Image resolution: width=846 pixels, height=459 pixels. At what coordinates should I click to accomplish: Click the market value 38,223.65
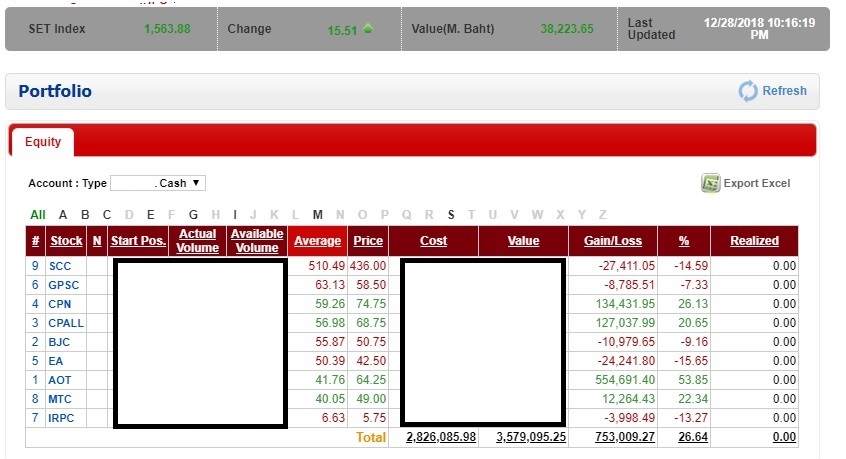click(x=567, y=29)
